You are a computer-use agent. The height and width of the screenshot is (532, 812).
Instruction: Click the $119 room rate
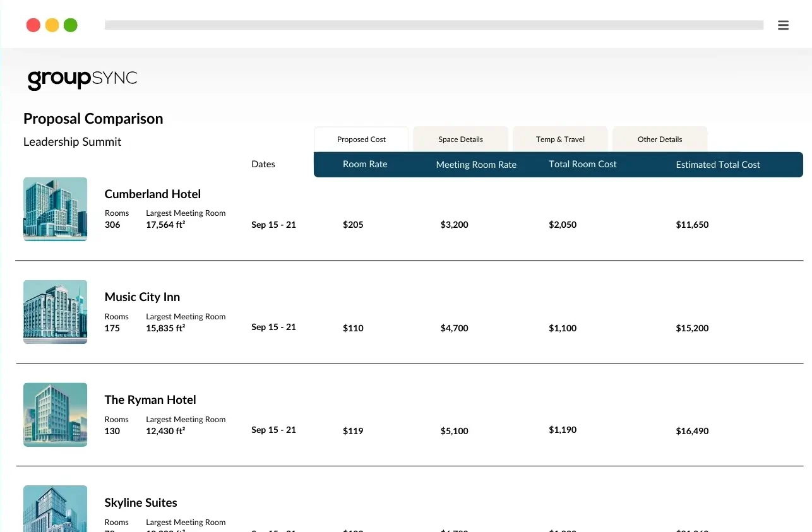coord(353,431)
